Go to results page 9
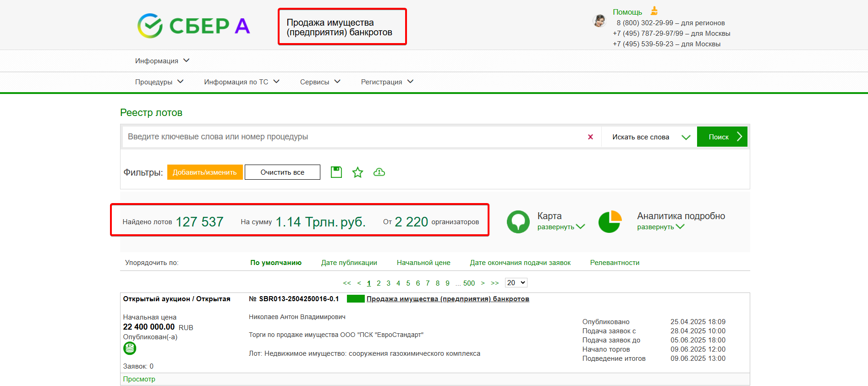This screenshot has height=386, width=868. pos(448,283)
